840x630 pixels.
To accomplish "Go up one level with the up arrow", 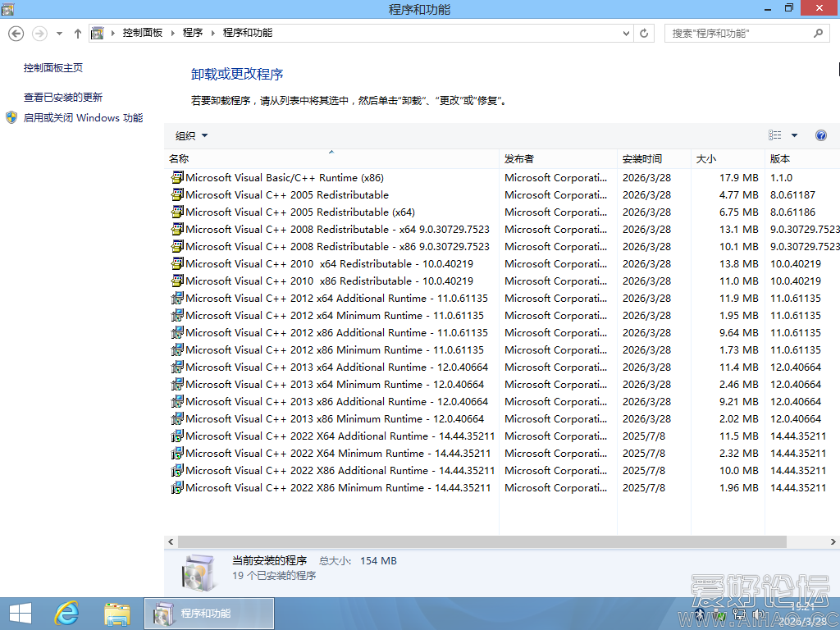I will coord(78,33).
